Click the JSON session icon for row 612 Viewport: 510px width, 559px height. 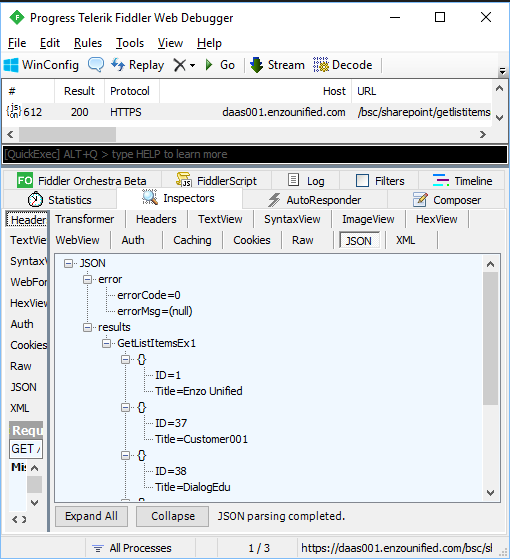tap(14, 111)
